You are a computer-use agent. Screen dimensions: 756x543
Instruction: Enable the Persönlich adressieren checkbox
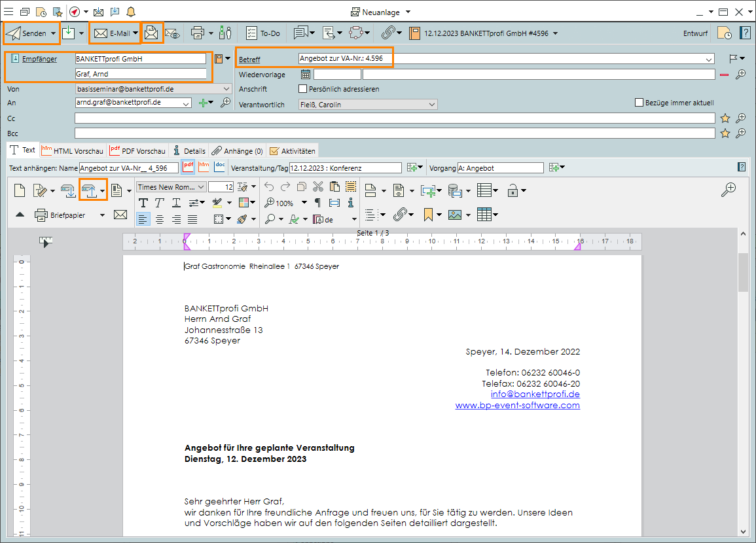click(x=303, y=89)
